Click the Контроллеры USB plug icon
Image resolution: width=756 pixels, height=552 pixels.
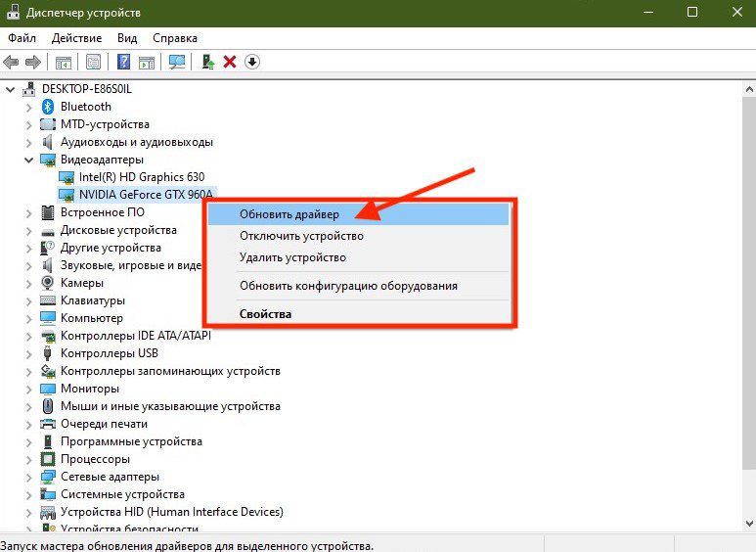point(47,353)
